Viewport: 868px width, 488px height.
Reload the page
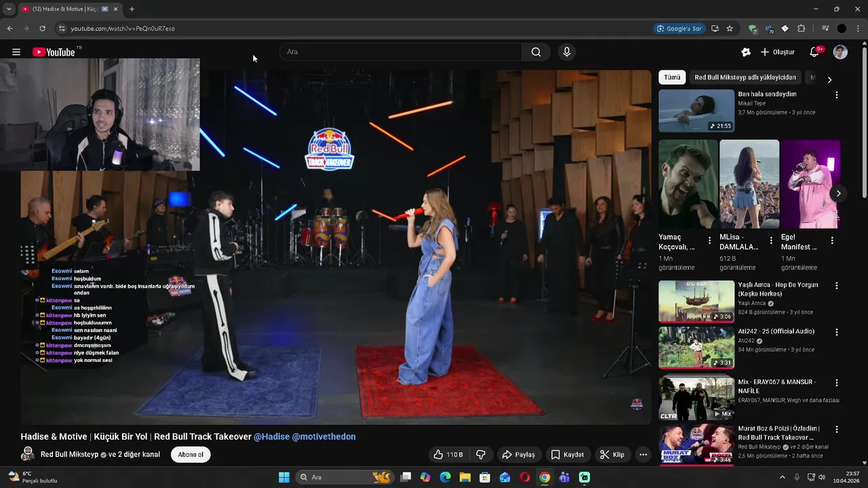(x=42, y=28)
